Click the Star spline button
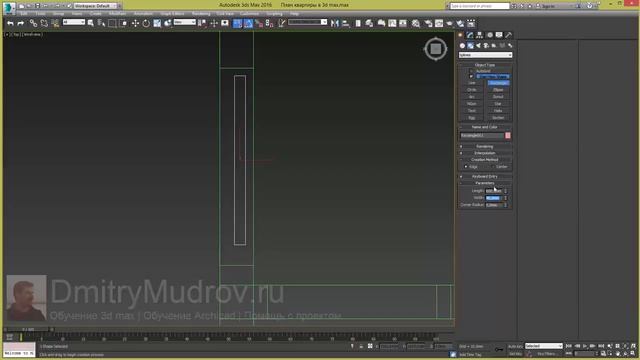640x360 pixels. coord(498,104)
